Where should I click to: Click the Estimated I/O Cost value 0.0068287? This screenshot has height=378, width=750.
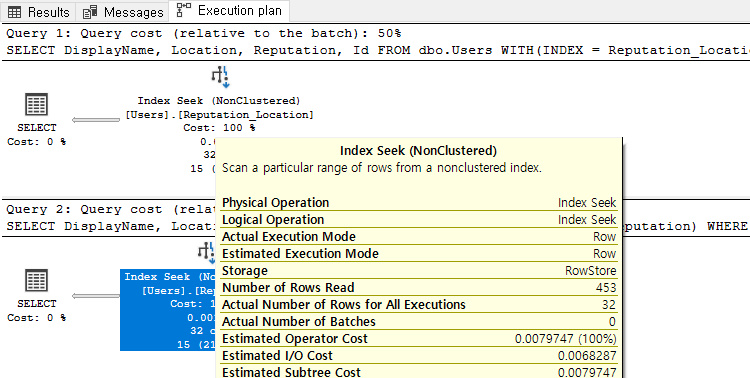tap(587, 356)
